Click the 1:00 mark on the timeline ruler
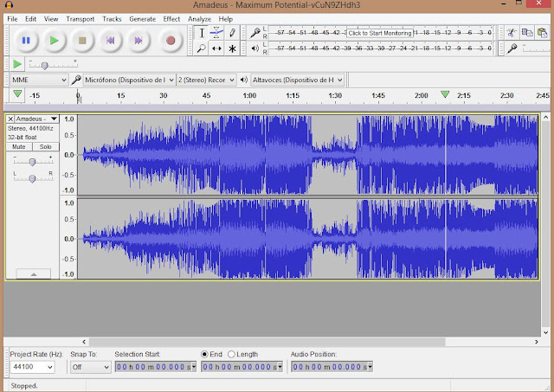 point(249,95)
